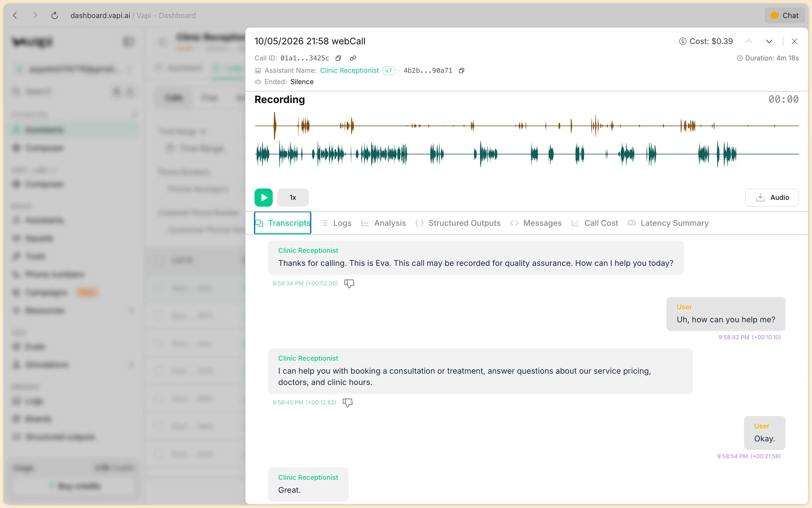Seek in the brown user waveform
The height and width of the screenshot is (508, 812).
click(527, 126)
